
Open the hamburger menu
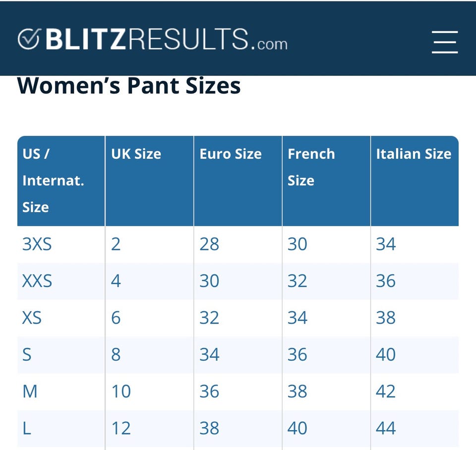click(x=444, y=42)
